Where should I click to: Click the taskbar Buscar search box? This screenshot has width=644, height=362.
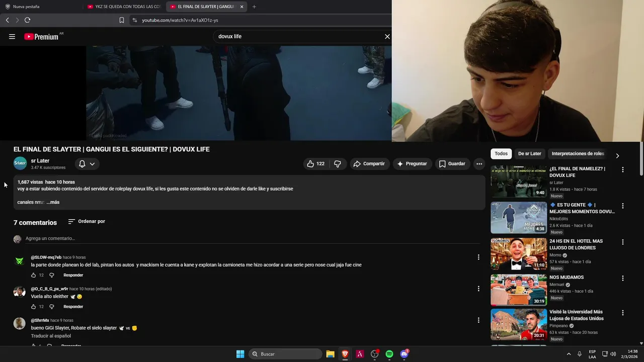pos(286,354)
